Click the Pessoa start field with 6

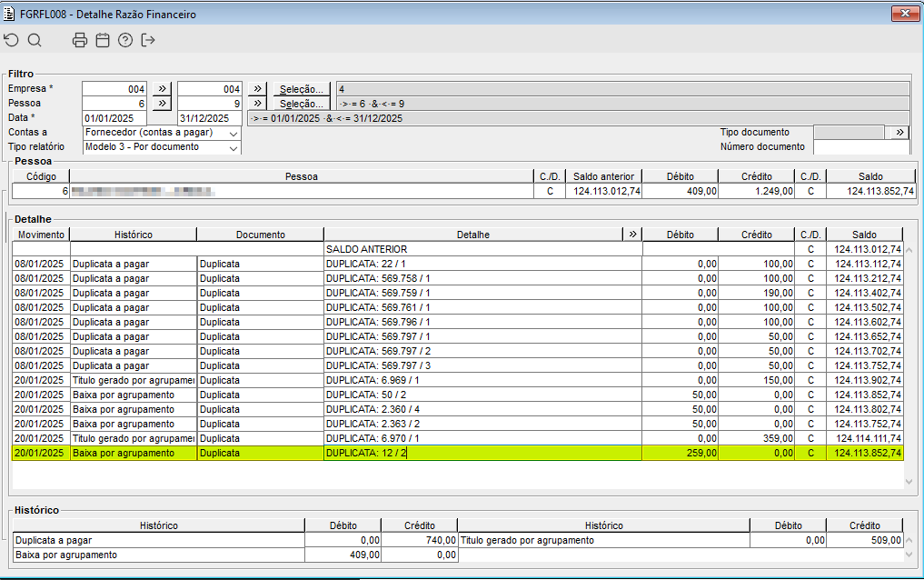point(114,104)
